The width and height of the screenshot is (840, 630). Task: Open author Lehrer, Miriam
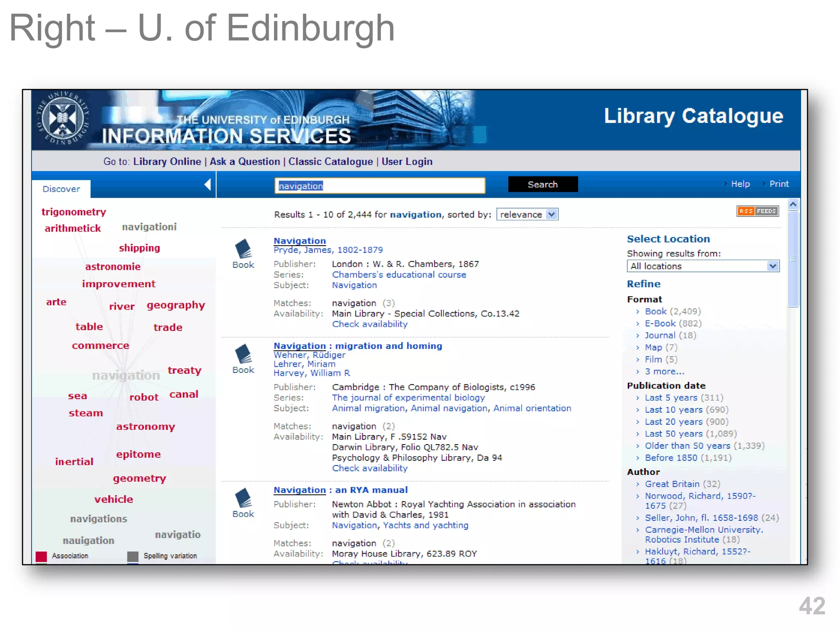pos(304,364)
